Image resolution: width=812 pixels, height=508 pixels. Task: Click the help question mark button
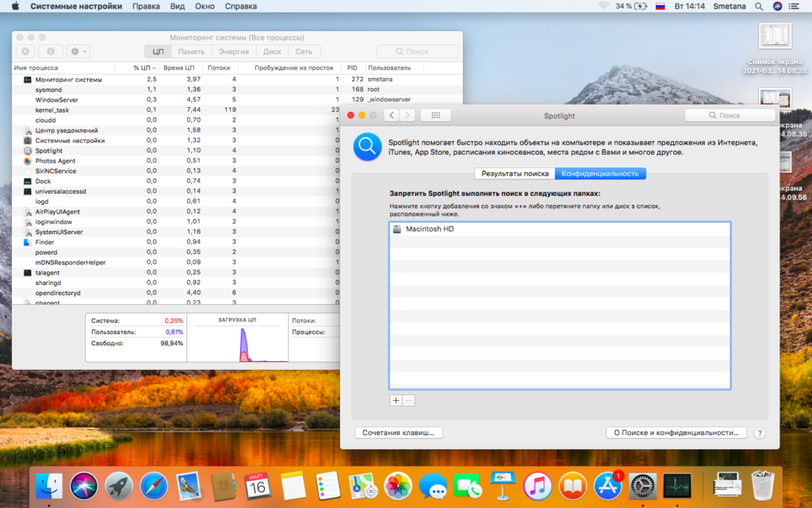pos(759,433)
